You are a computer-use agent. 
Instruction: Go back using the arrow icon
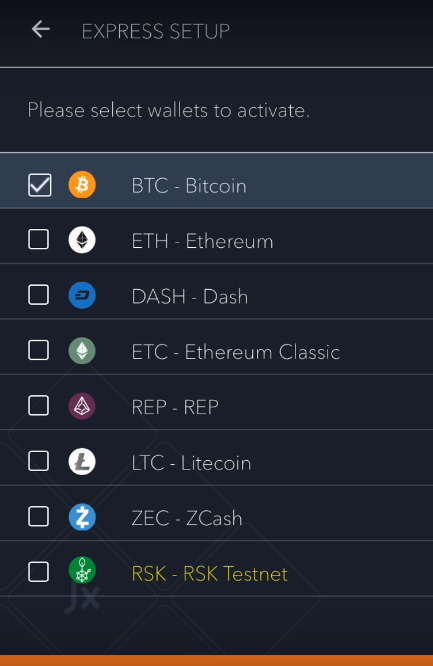click(x=41, y=29)
